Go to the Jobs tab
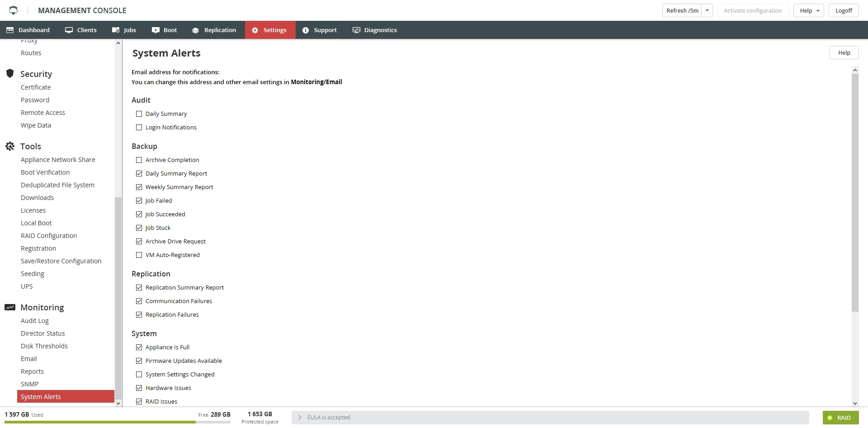 [x=124, y=30]
